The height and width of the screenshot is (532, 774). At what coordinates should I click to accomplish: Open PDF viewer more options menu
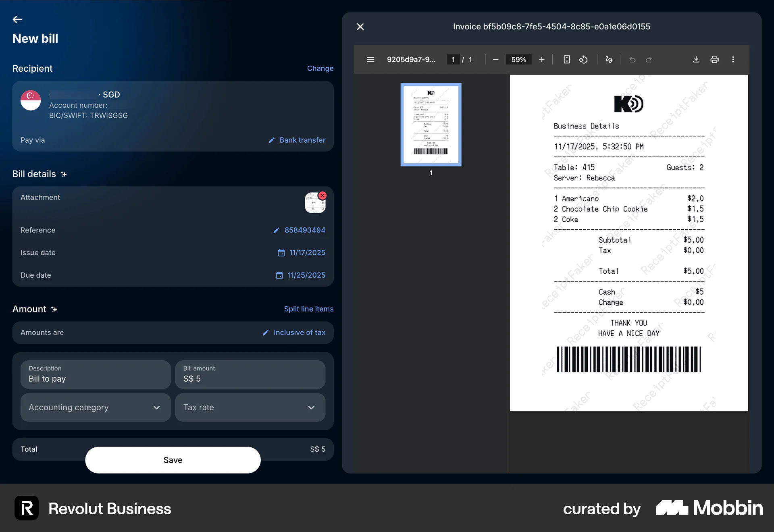point(733,60)
